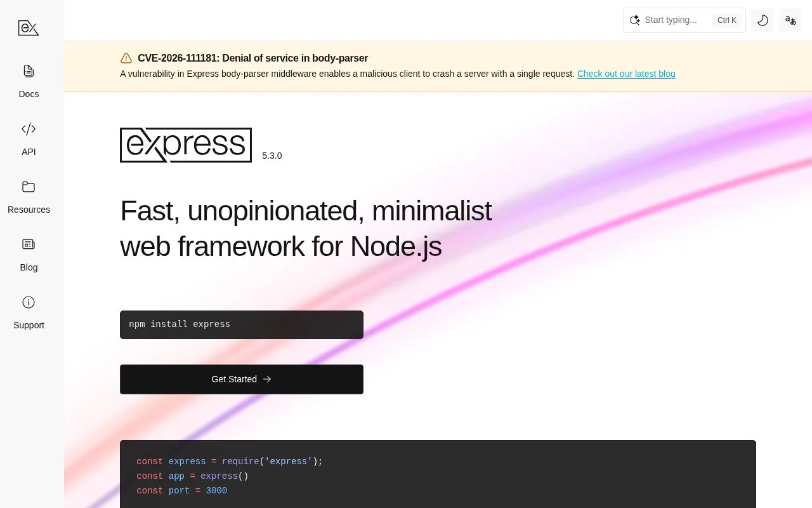Image resolution: width=812 pixels, height=508 pixels.
Task: Click the Get Started button
Action: (242, 379)
